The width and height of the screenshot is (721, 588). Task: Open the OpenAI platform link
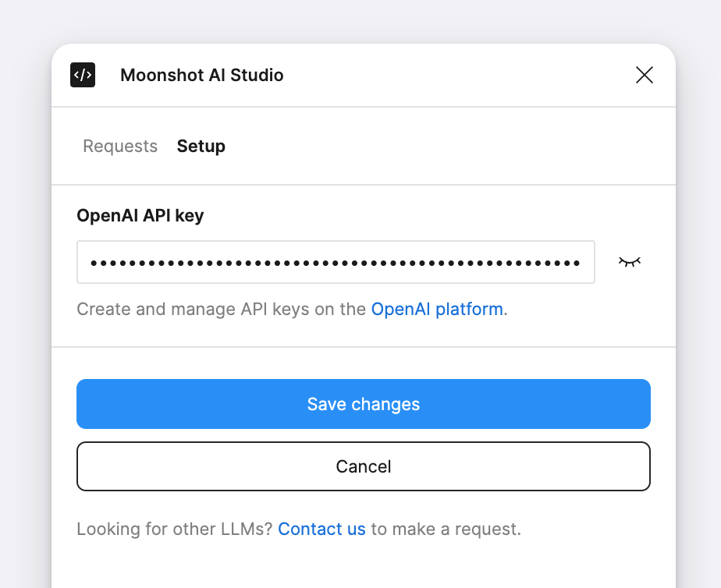tap(437, 309)
